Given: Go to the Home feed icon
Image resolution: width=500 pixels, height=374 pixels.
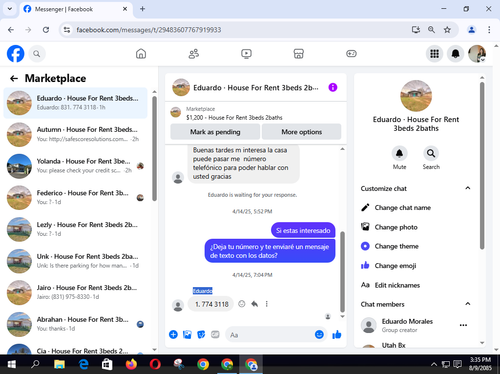Looking at the screenshot, I should point(141,54).
